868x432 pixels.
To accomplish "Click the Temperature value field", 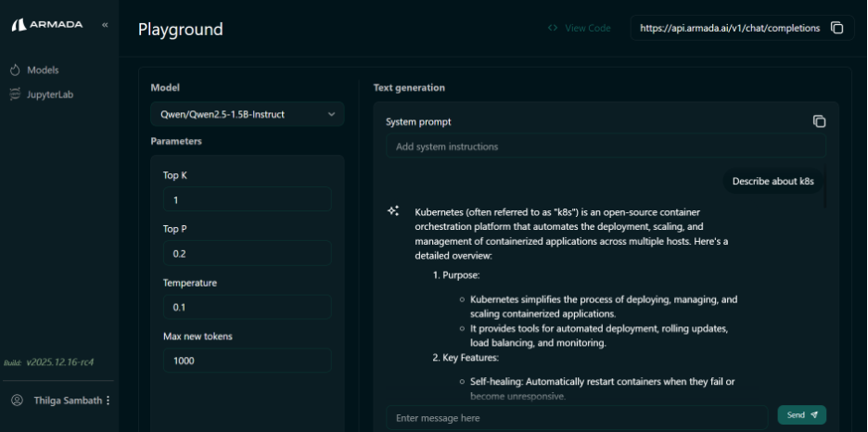I will click(x=247, y=307).
